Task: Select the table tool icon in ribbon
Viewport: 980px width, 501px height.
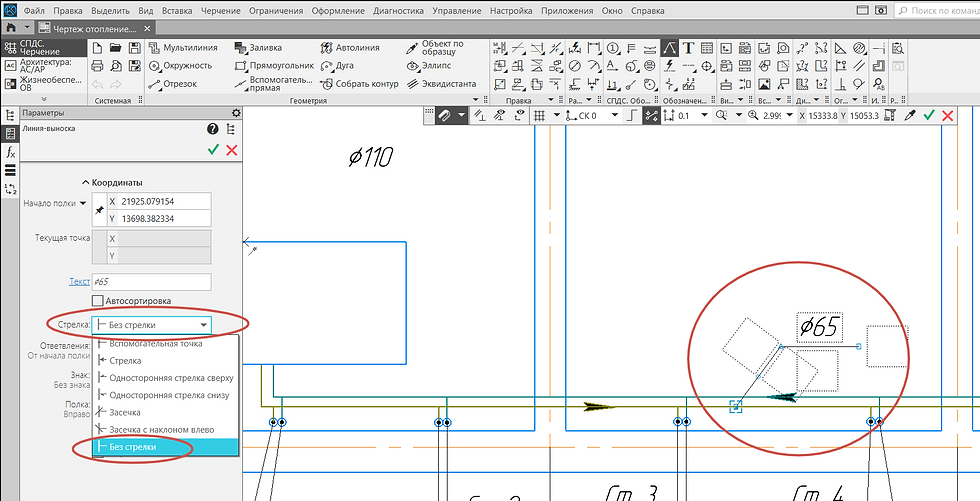Action: pos(706,48)
